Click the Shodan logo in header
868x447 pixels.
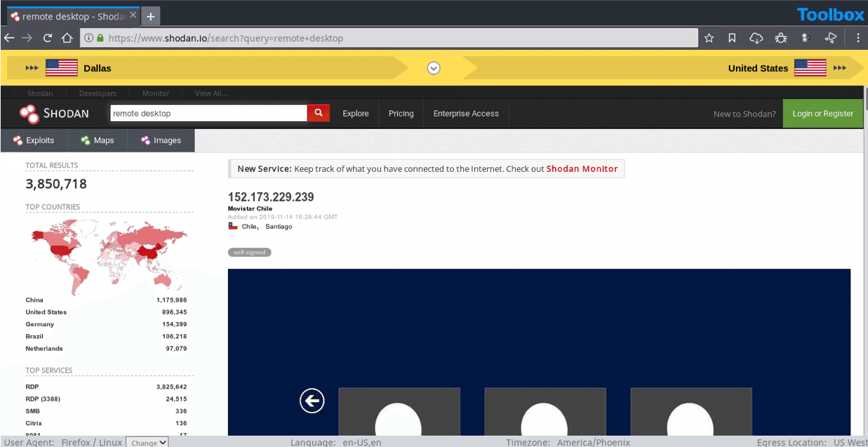[x=54, y=113]
